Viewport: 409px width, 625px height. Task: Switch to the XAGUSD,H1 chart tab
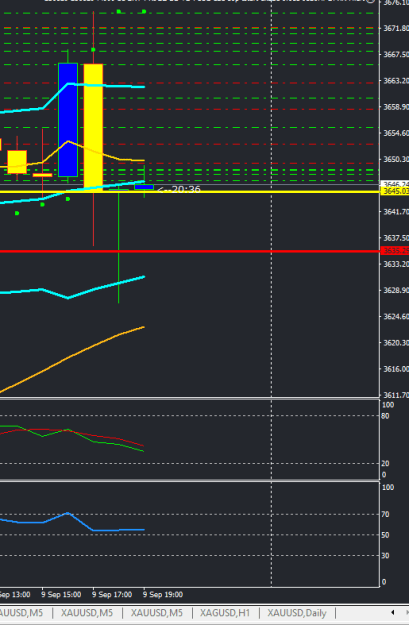[225, 613]
